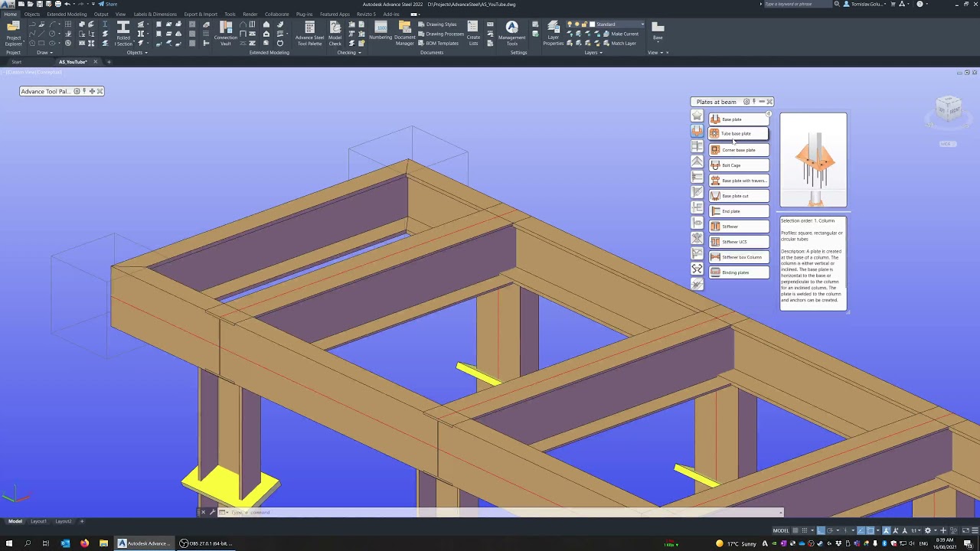
Task: Open the Objects ribbon tab
Action: pos(32,14)
